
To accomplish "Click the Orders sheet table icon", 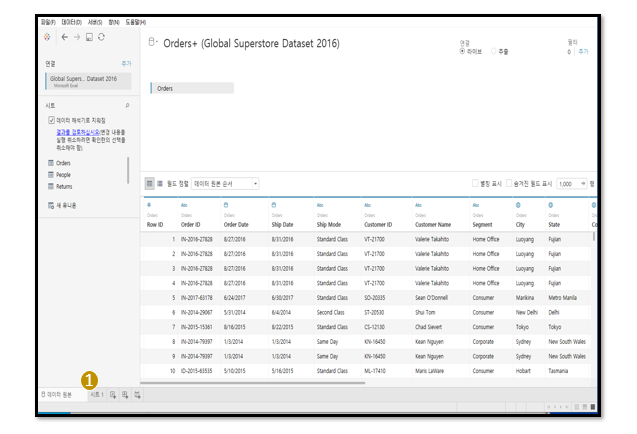I will 51,163.
